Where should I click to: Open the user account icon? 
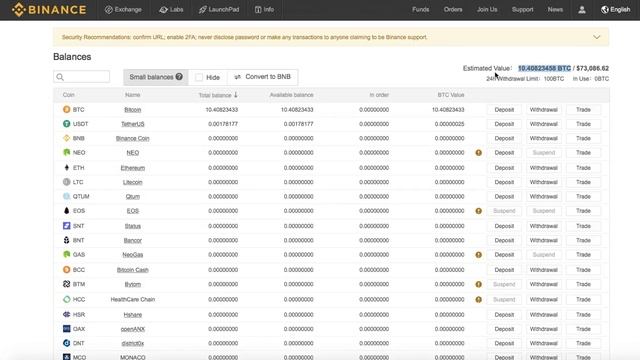pyautogui.click(x=582, y=9)
